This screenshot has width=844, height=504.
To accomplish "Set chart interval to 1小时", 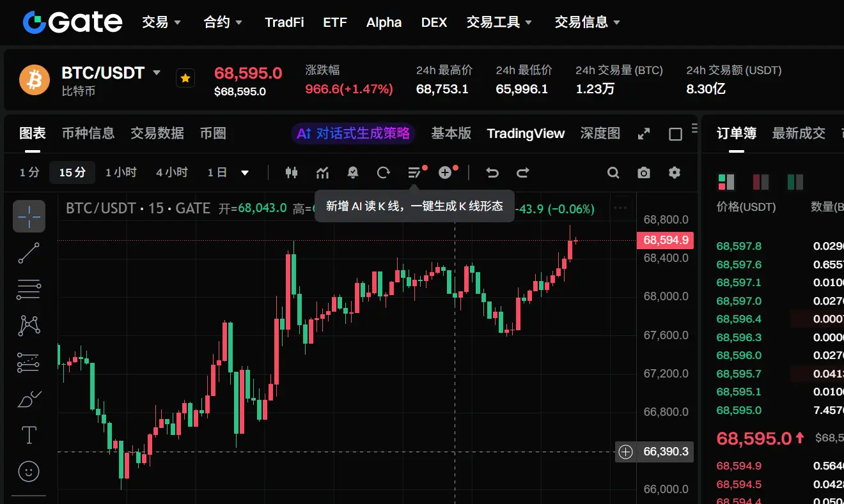I will tap(121, 172).
